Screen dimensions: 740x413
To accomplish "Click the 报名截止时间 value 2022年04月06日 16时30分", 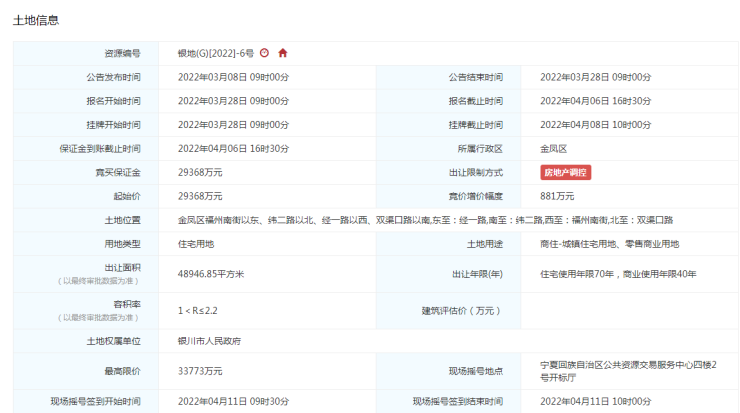I will (595, 101).
